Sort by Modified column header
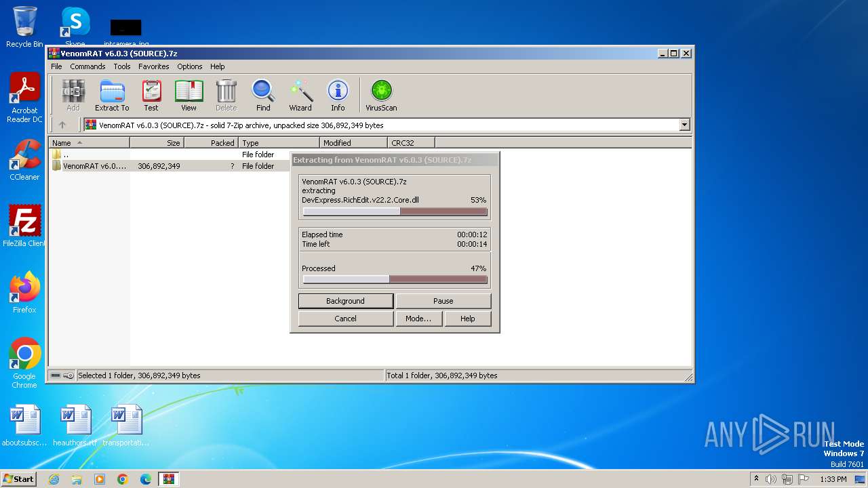Viewport: 868px width, 488px height. coord(353,143)
